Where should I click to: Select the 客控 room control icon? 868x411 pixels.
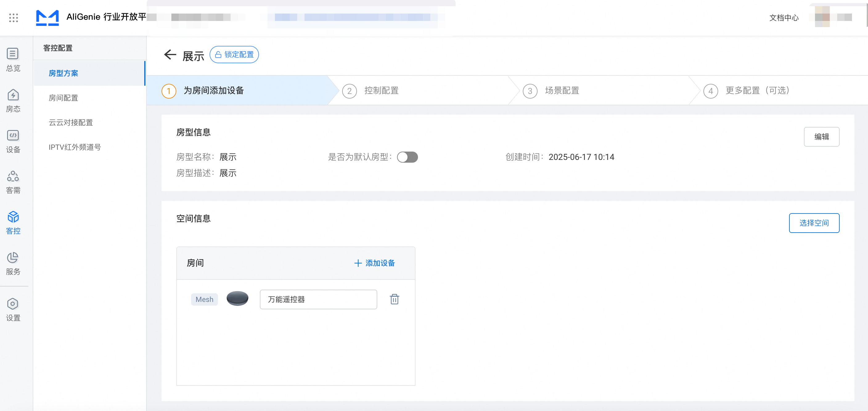coord(13,222)
